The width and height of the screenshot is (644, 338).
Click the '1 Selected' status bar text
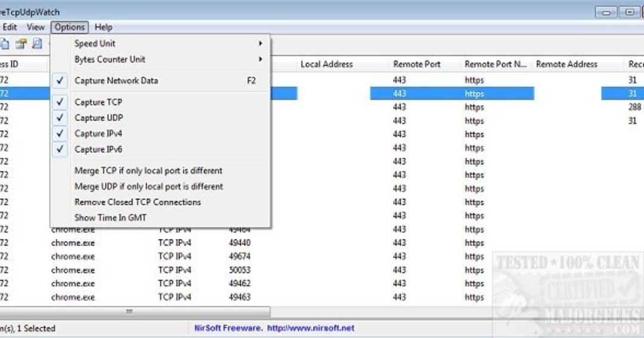coord(36,328)
